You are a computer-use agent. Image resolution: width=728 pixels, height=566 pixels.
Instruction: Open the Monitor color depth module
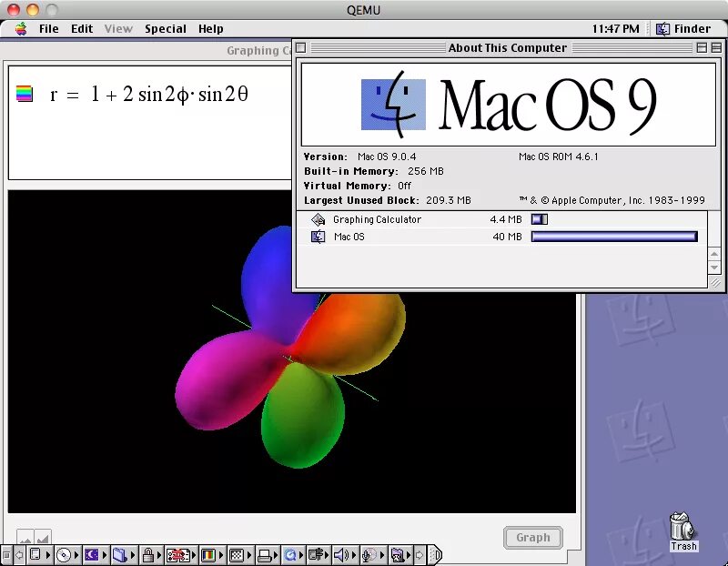(x=211, y=555)
